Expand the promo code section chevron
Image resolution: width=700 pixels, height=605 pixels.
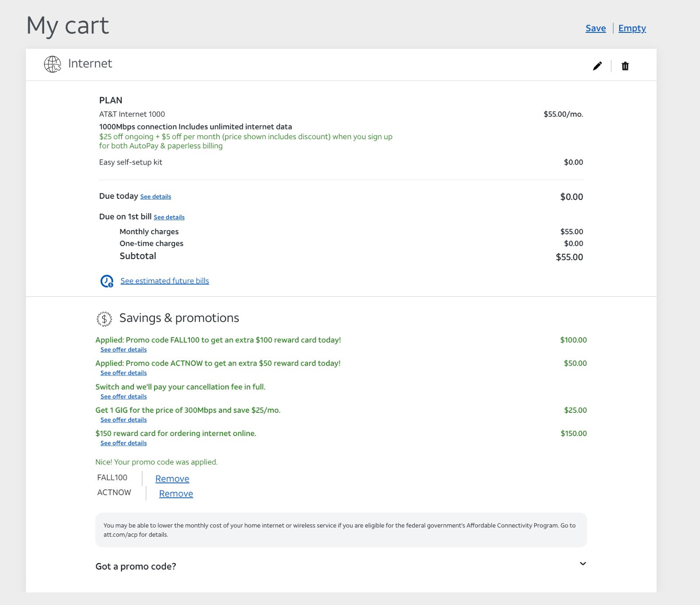pos(583,564)
